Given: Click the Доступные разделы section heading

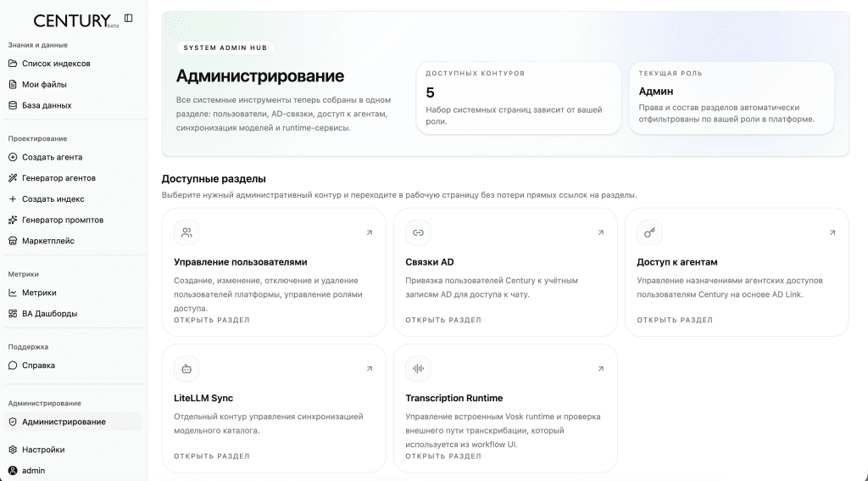Looking at the screenshot, I should tap(214, 179).
